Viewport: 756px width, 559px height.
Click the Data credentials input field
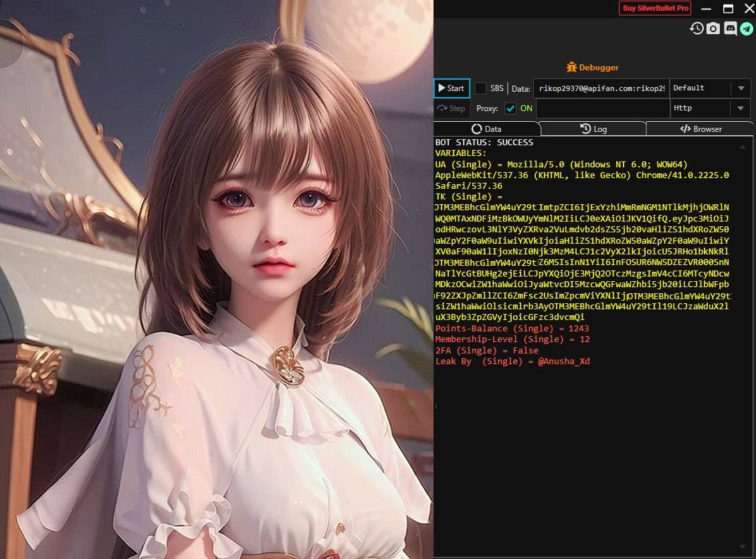601,88
